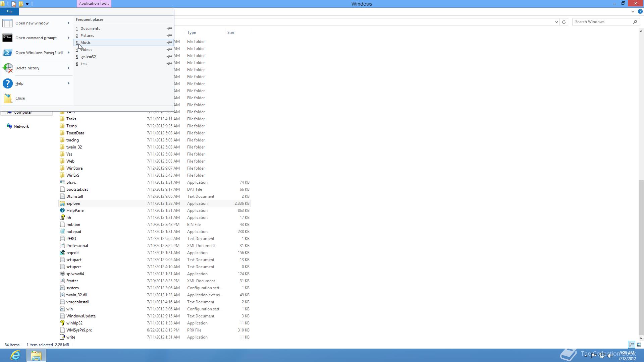
Task: Toggle pin for Pictures in Frequent places
Action: (169, 36)
